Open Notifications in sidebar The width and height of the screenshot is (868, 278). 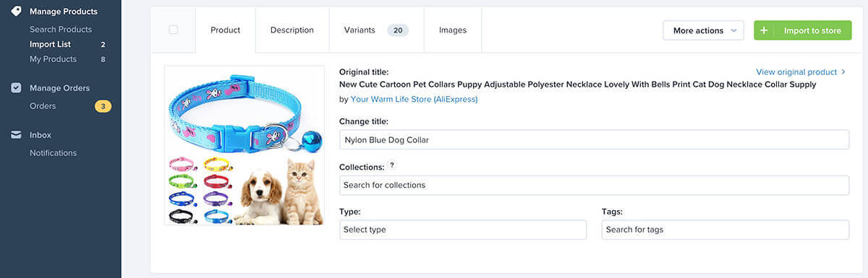(x=53, y=153)
